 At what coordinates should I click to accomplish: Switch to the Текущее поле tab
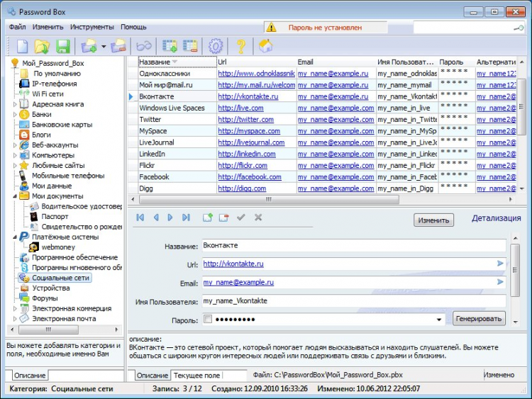tap(197, 375)
